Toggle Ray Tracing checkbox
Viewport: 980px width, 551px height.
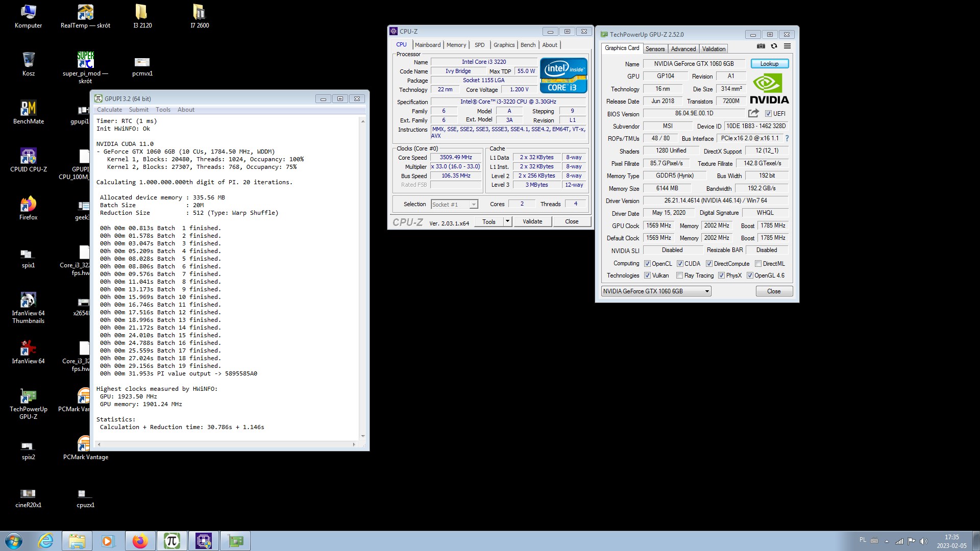(x=679, y=275)
